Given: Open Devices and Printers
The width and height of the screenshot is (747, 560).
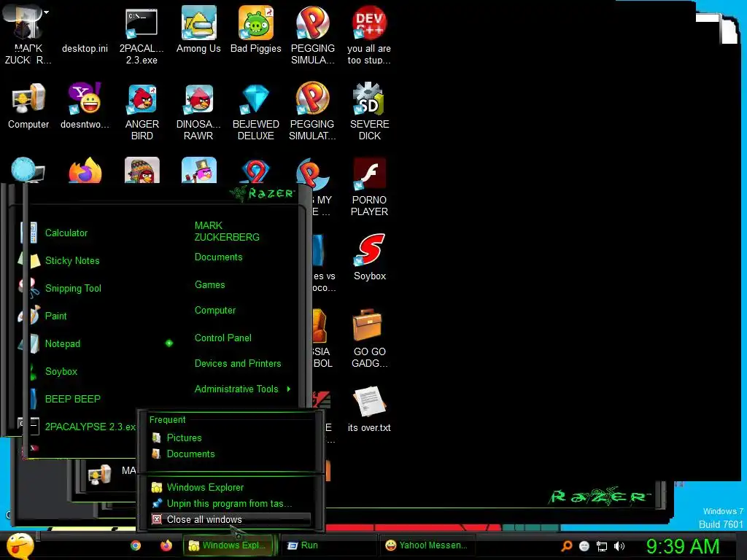Looking at the screenshot, I should pyautogui.click(x=238, y=363).
